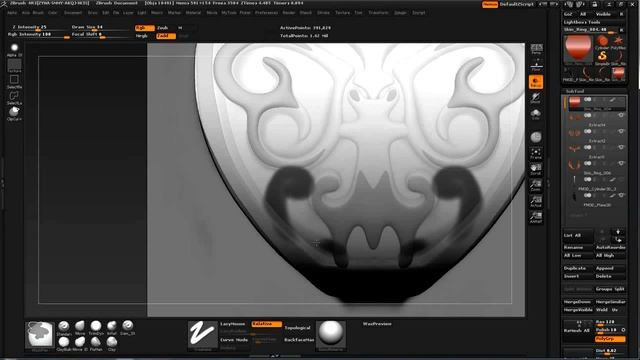Open the Alpha menu
This screenshot has width=640, height=360.
coord(12,13)
